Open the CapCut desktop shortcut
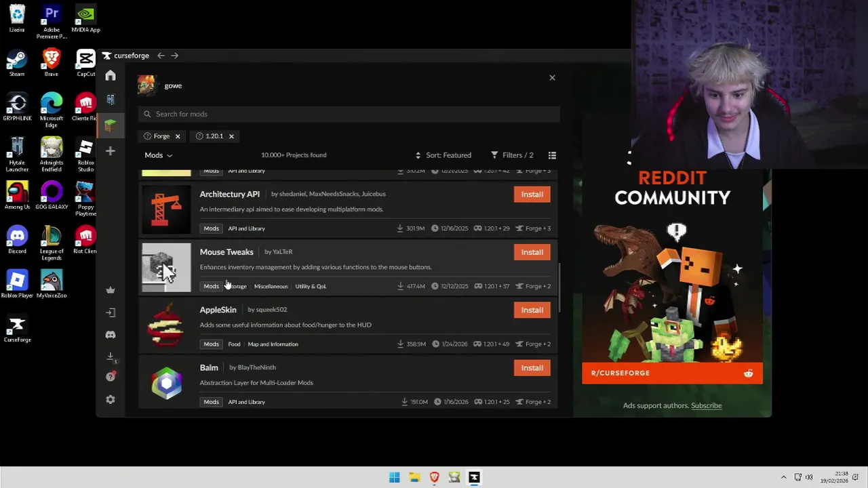The height and width of the screenshot is (488, 868). point(85,63)
